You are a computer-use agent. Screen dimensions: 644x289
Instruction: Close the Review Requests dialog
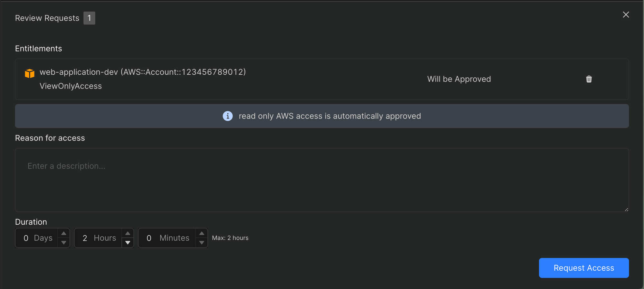tap(626, 15)
